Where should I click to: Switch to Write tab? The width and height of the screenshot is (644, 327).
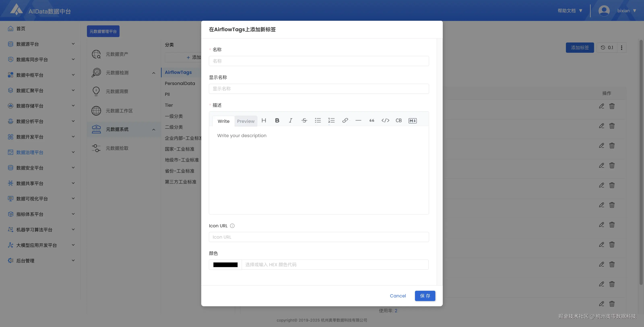click(x=223, y=121)
